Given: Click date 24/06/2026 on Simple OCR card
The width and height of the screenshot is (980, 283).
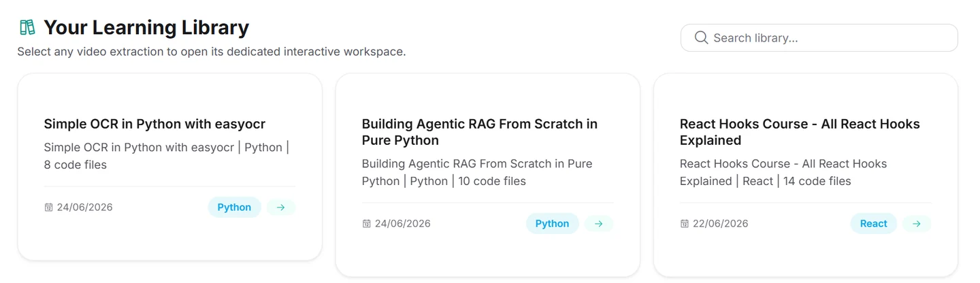Looking at the screenshot, I should pos(85,207).
